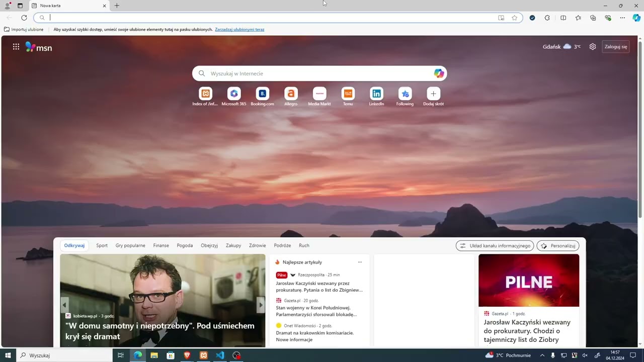Click the Zaloguj się button
Screen dimensions: 644x362
[x=616, y=47]
